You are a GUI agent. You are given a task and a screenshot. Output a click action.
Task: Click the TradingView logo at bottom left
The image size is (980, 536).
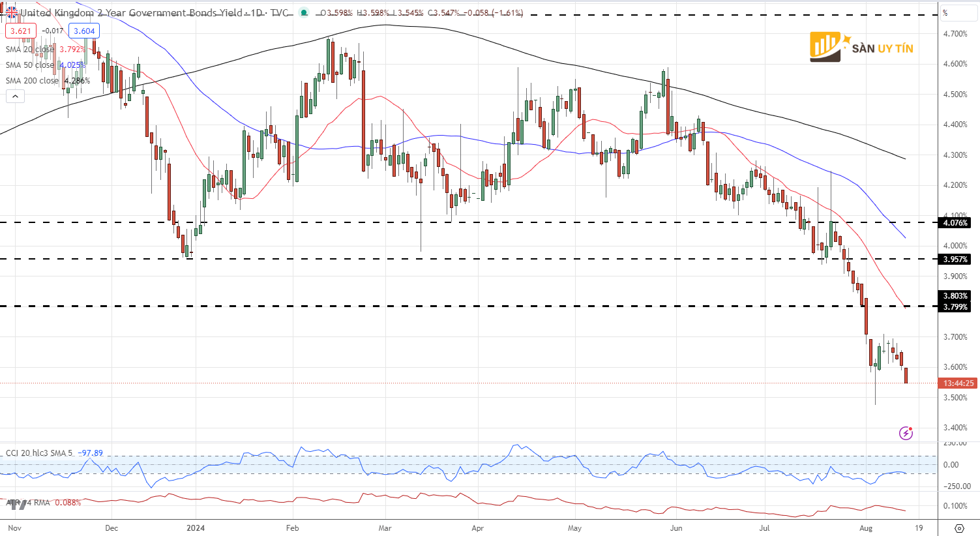coord(16,503)
